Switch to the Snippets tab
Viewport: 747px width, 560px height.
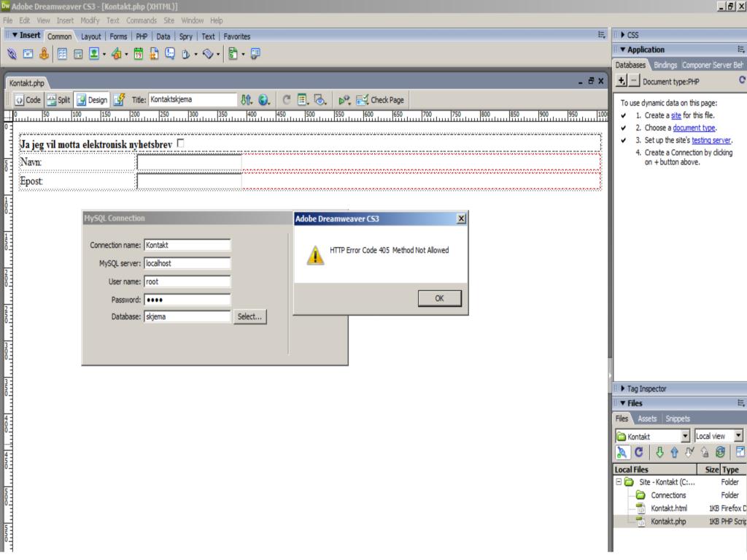point(678,419)
